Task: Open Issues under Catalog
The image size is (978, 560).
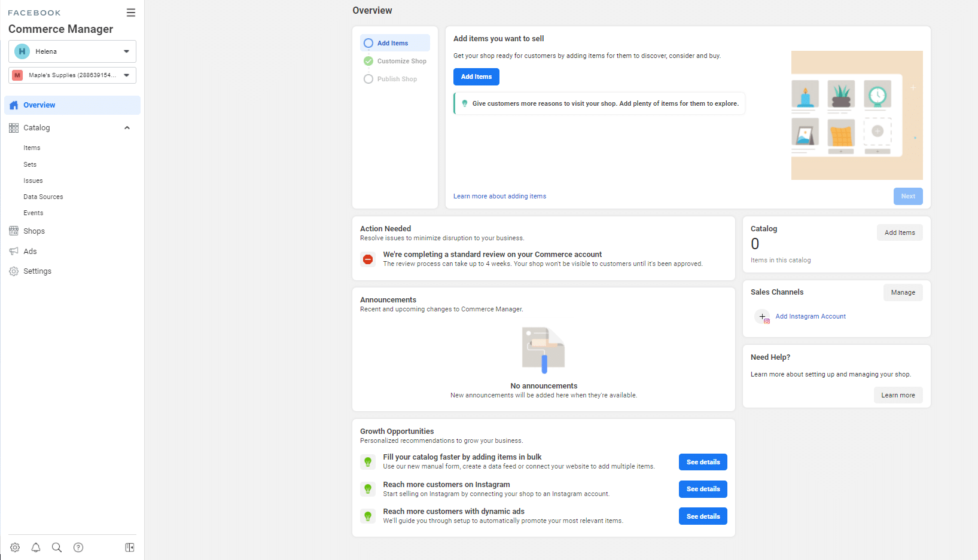Action: pyautogui.click(x=33, y=180)
